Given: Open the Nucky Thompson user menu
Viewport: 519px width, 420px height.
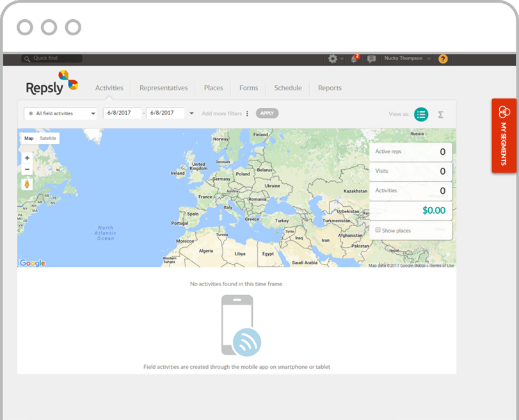Looking at the screenshot, I should (x=407, y=58).
